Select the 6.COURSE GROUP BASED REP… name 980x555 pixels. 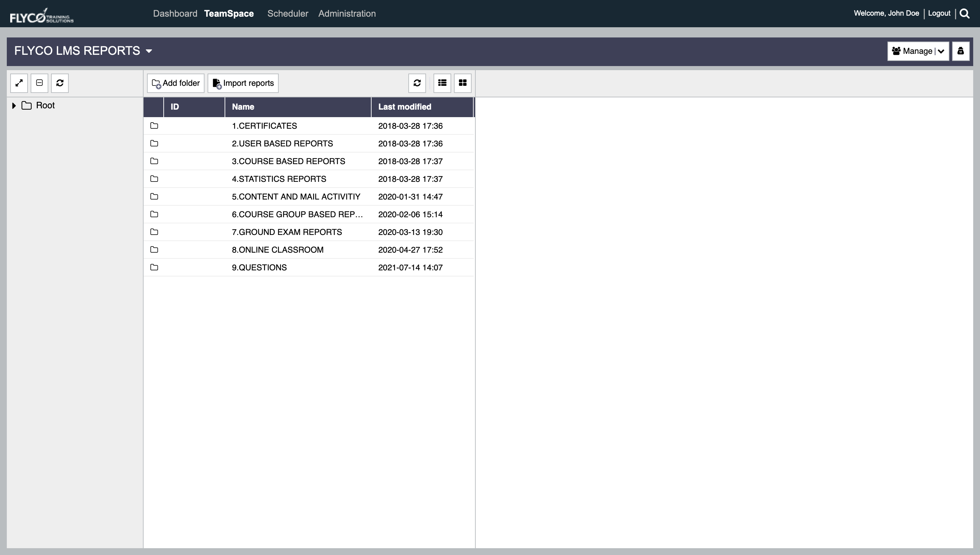pos(297,214)
